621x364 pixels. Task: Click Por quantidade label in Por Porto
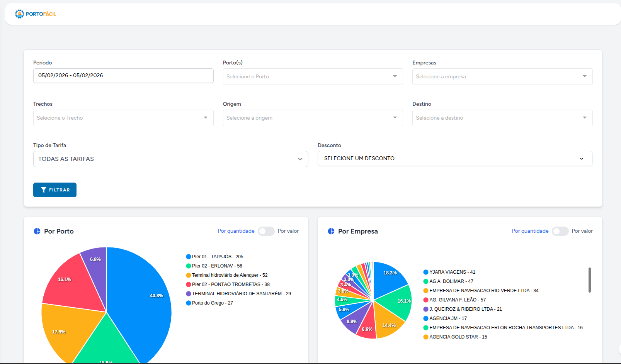coord(236,231)
